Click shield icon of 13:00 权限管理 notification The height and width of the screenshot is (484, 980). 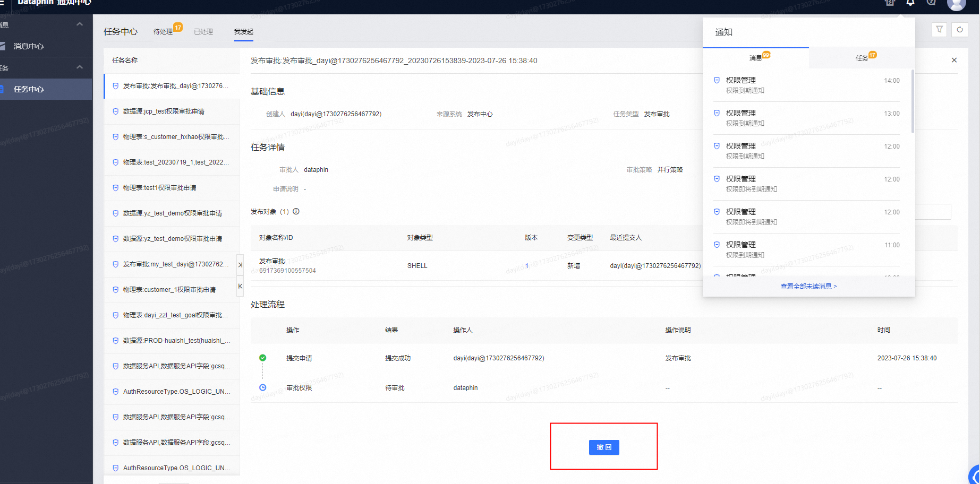pos(717,113)
